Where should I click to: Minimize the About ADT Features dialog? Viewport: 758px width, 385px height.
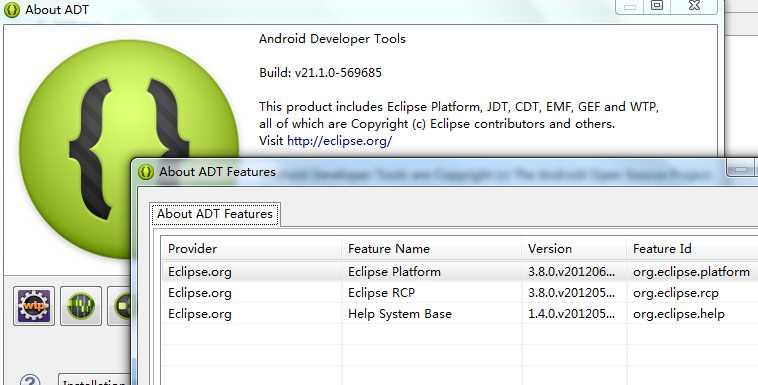click(x=741, y=169)
